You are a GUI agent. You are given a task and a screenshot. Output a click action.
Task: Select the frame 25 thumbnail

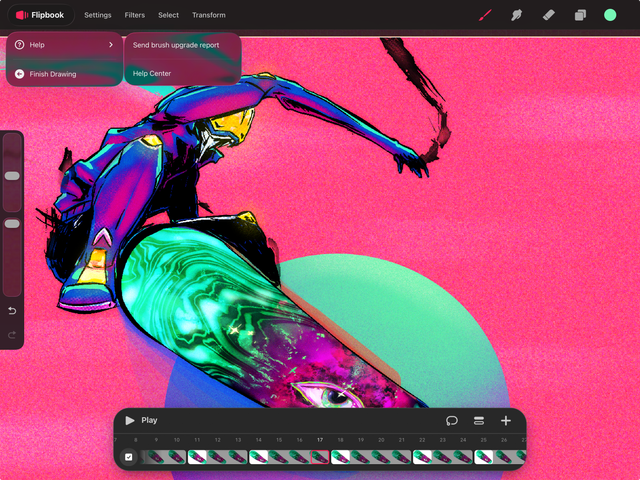(484, 457)
